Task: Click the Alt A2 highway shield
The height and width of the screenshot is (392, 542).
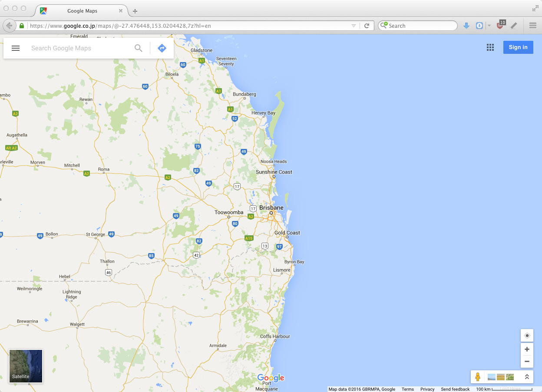Action: (11, 148)
